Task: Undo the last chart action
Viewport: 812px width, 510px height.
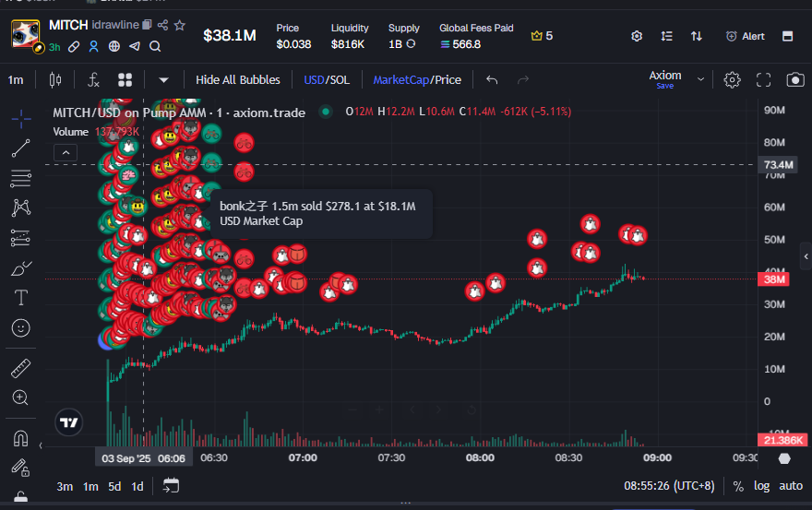Action: [x=492, y=79]
